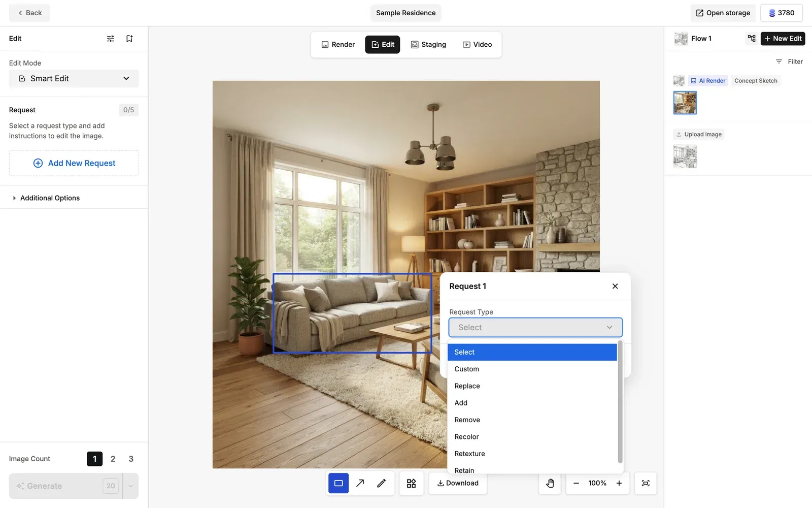Click the Download button
This screenshot has height=508, width=812.
pyautogui.click(x=458, y=483)
